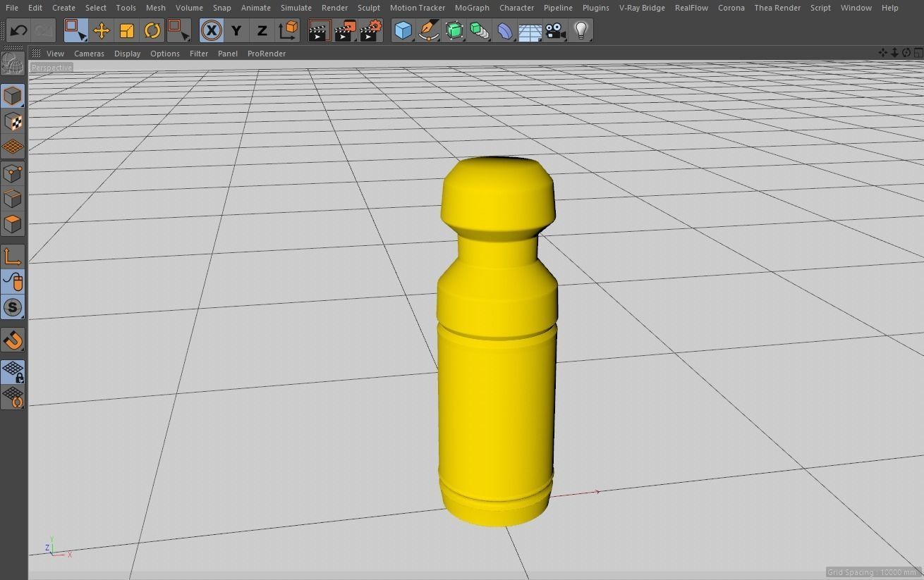The width and height of the screenshot is (924, 580).
Task: Select the Scale tool
Action: [x=127, y=30]
